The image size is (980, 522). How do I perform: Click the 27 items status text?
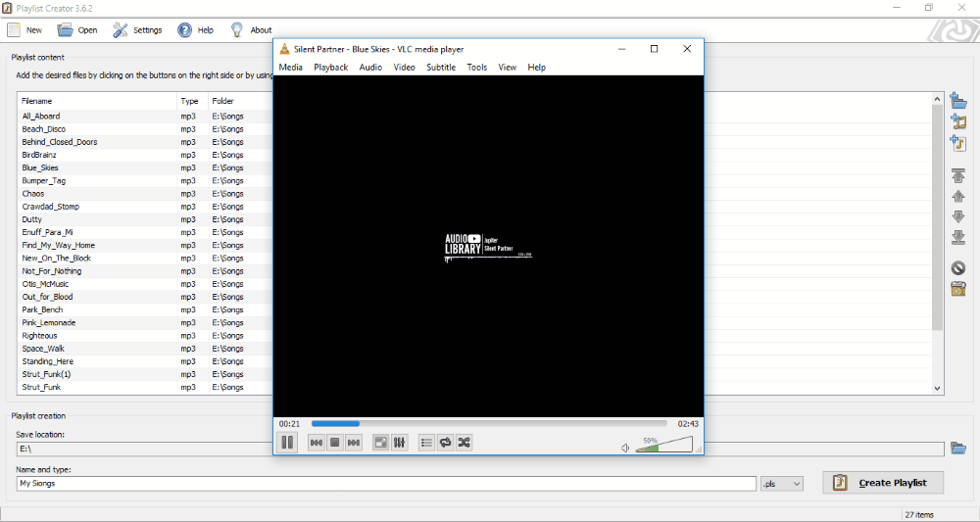[919, 515]
